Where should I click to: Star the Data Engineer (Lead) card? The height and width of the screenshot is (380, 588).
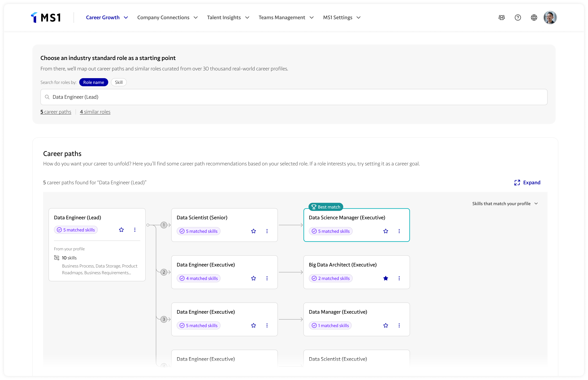[121, 230]
